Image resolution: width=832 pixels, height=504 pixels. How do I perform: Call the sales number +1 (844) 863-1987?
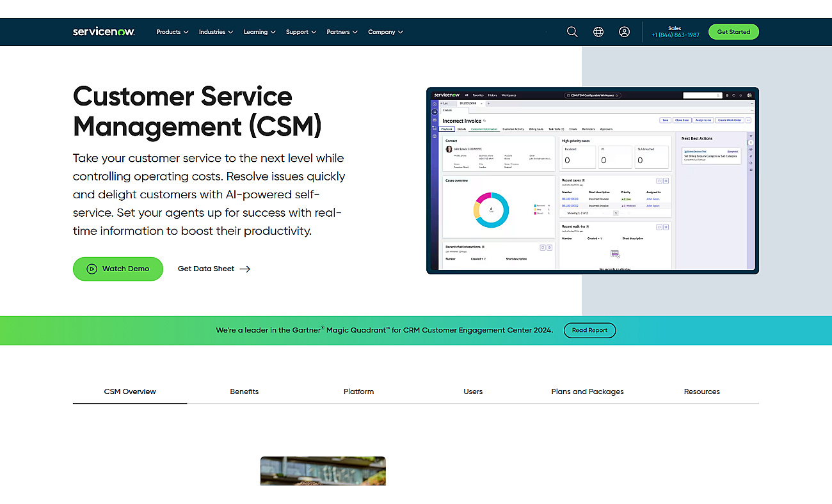click(675, 35)
